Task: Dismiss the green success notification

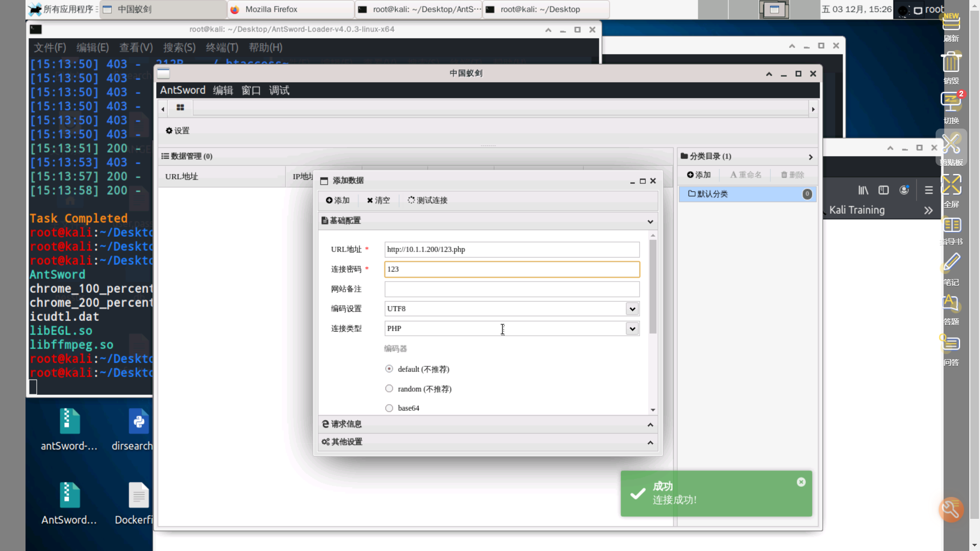Action: (801, 482)
